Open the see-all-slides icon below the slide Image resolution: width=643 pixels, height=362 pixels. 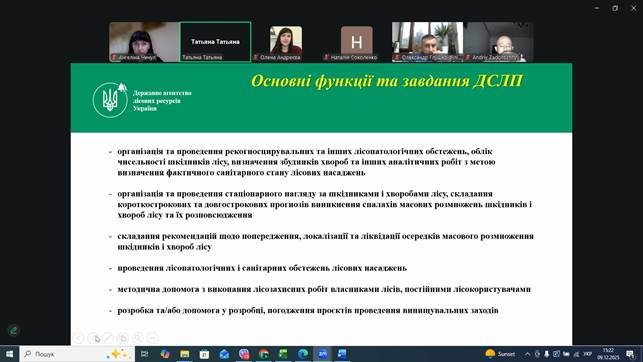[123, 338]
